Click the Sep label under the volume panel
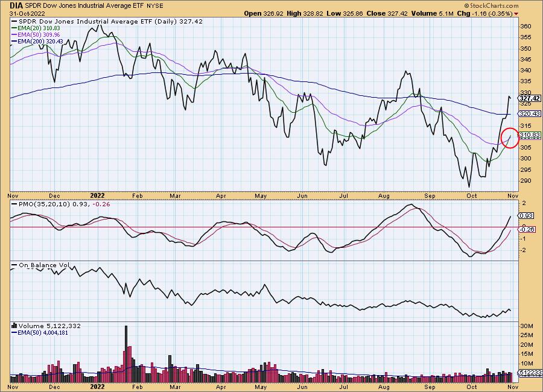This screenshot has height=392, width=543. [430, 387]
